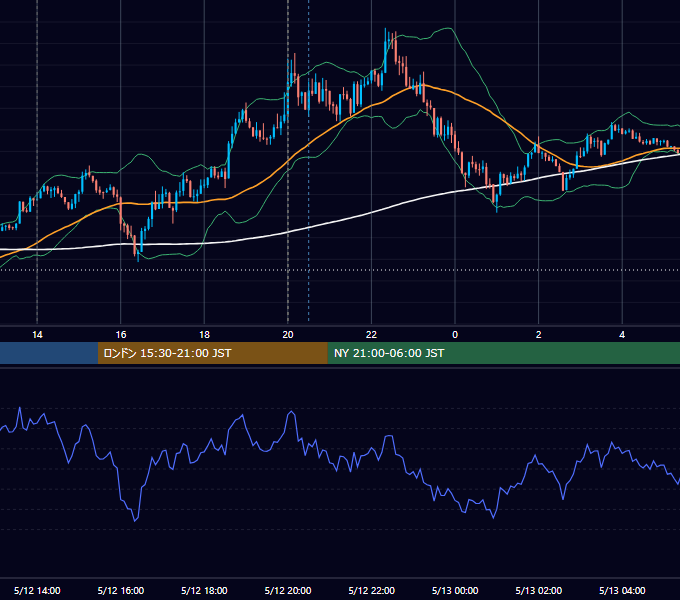Click the 5/12 18:00 date label
This screenshot has height=600, width=680.
(204, 590)
